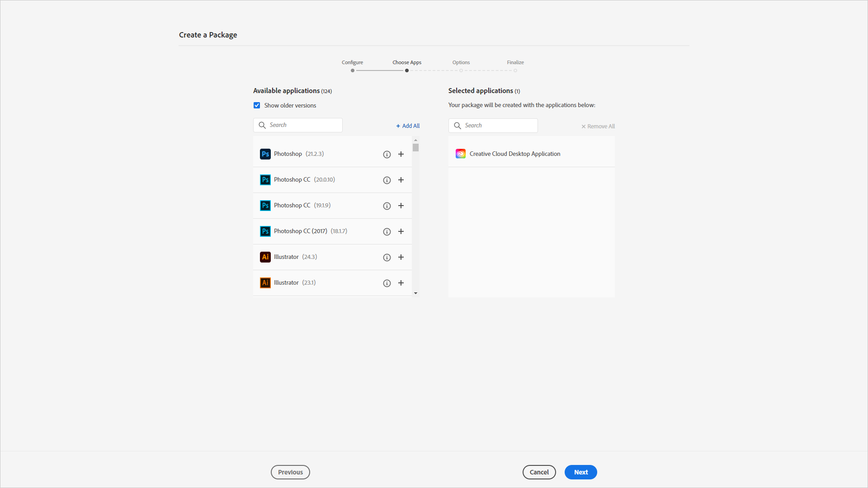
Task: Click the app list scrollbar thumb
Action: point(416,148)
